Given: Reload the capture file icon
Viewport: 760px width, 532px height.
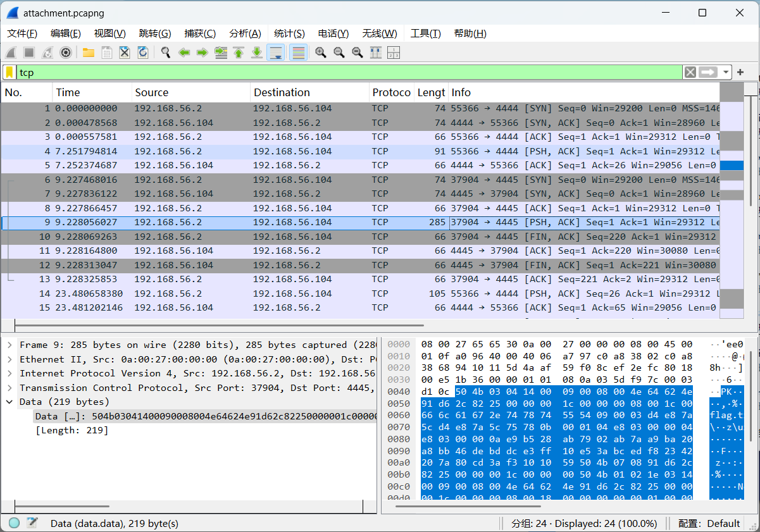Looking at the screenshot, I should tap(143, 53).
